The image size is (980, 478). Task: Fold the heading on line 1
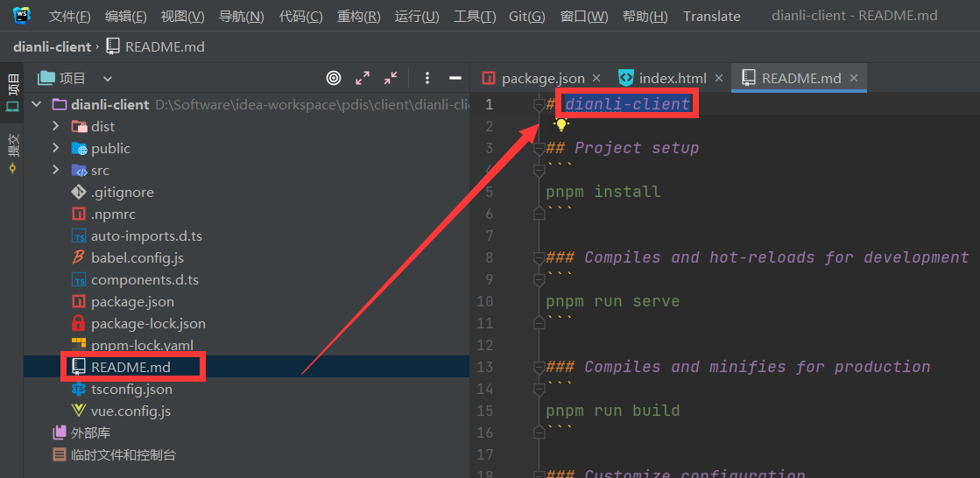539,104
